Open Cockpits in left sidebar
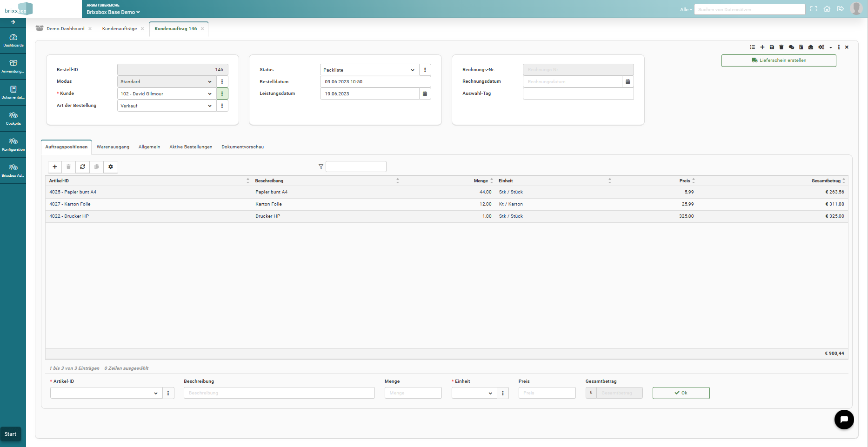The width and height of the screenshot is (868, 447). coord(13,119)
